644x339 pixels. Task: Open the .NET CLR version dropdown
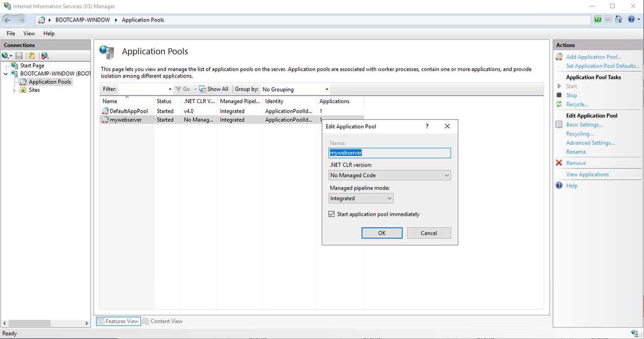tap(389, 175)
